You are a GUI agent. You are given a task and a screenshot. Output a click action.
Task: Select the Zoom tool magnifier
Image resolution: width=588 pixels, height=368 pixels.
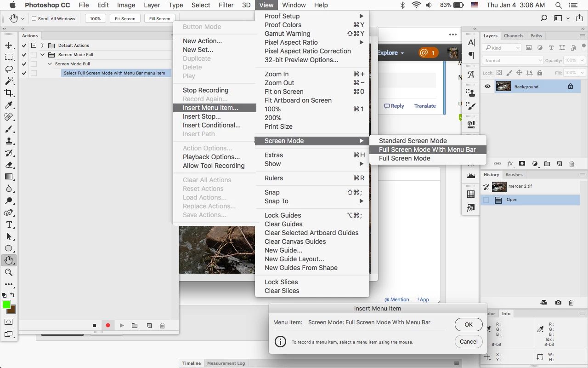click(x=9, y=272)
